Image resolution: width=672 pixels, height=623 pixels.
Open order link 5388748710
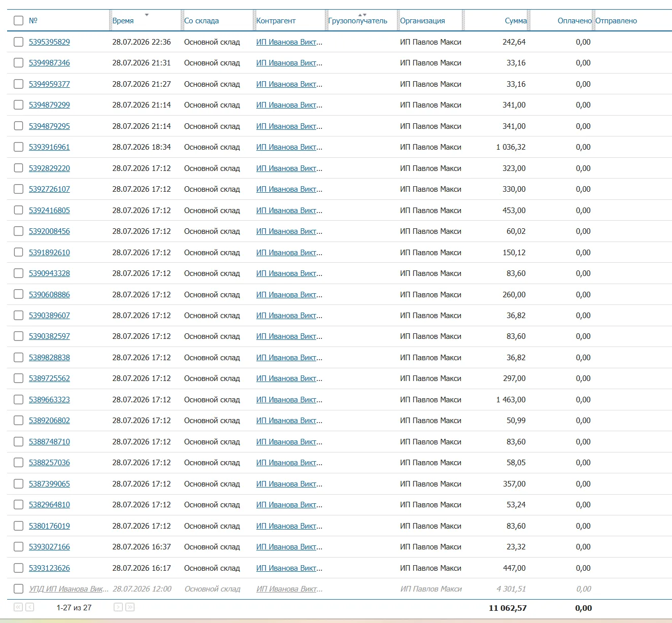click(49, 442)
